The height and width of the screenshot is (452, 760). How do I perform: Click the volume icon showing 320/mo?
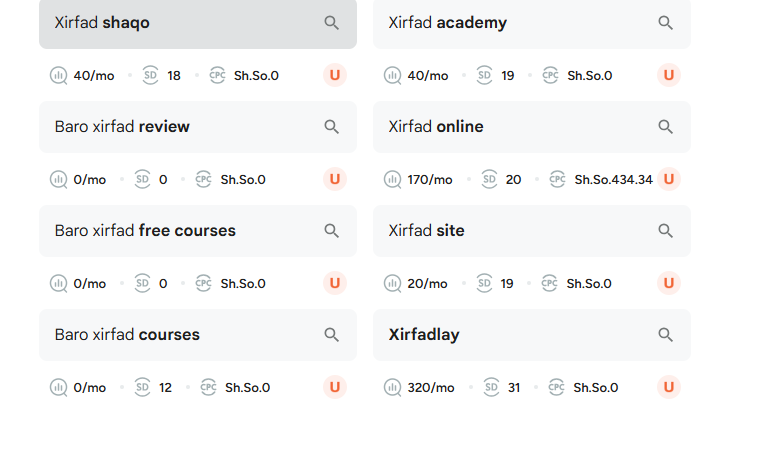click(x=393, y=387)
